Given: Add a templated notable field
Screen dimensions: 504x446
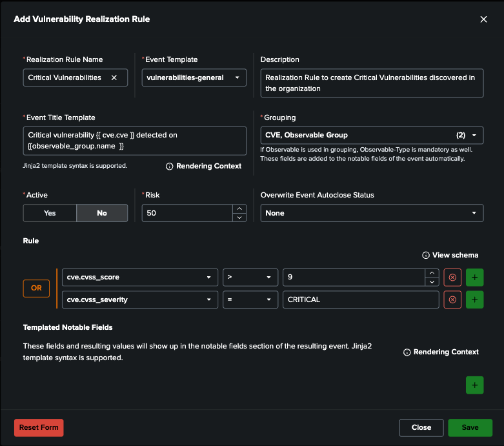Looking at the screenshot, I should click(475, 385).
